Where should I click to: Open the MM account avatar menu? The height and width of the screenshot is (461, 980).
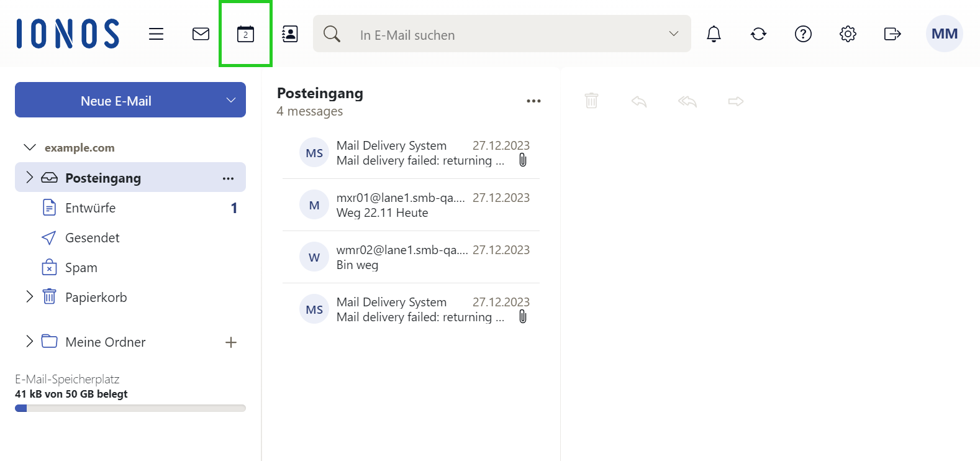click(945, 34)
